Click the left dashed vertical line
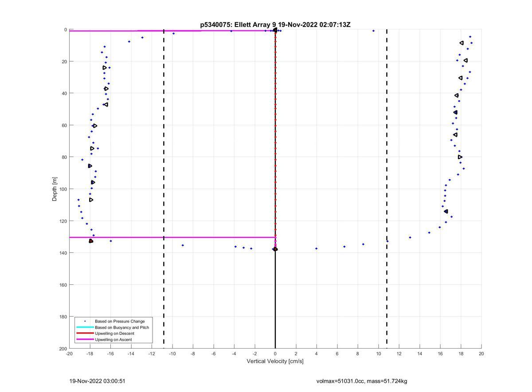 (164, 189)
